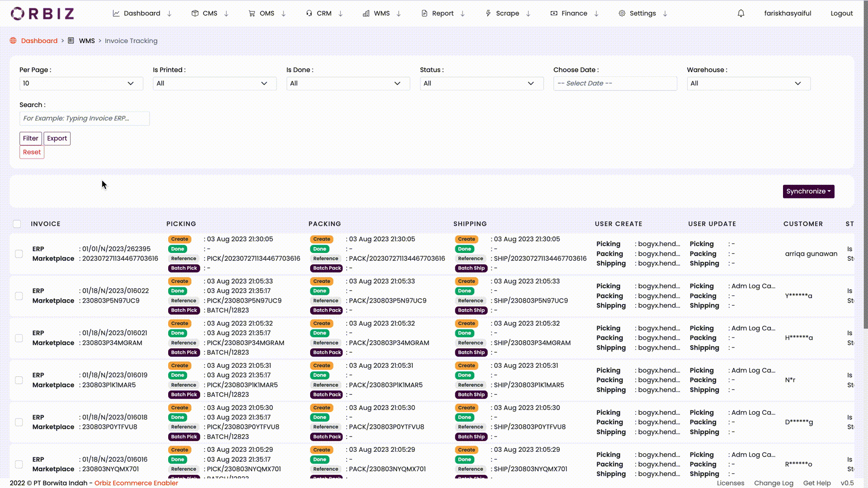The image size is (868, 488).
Task: Open the Dashboard menu
Action: click(x=142, y=14)
